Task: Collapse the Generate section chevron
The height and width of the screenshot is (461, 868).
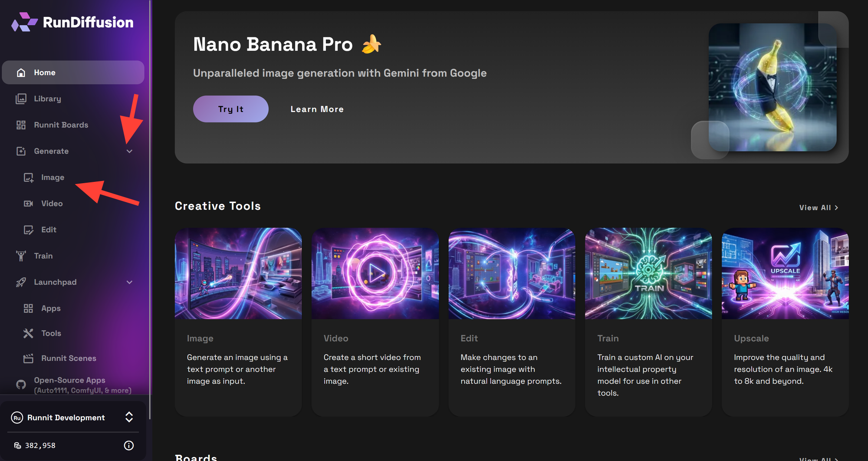Action: click(x=129, y=151)
